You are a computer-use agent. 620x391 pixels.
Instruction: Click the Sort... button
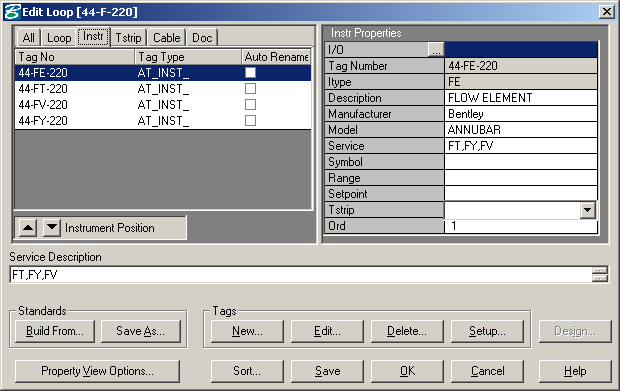point(247,371)
